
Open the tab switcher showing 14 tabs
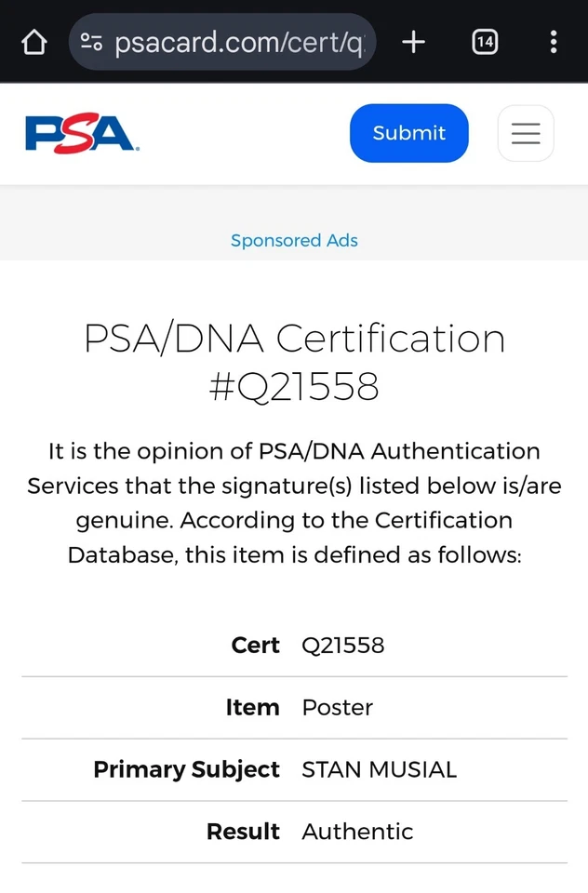click(485, 42)
